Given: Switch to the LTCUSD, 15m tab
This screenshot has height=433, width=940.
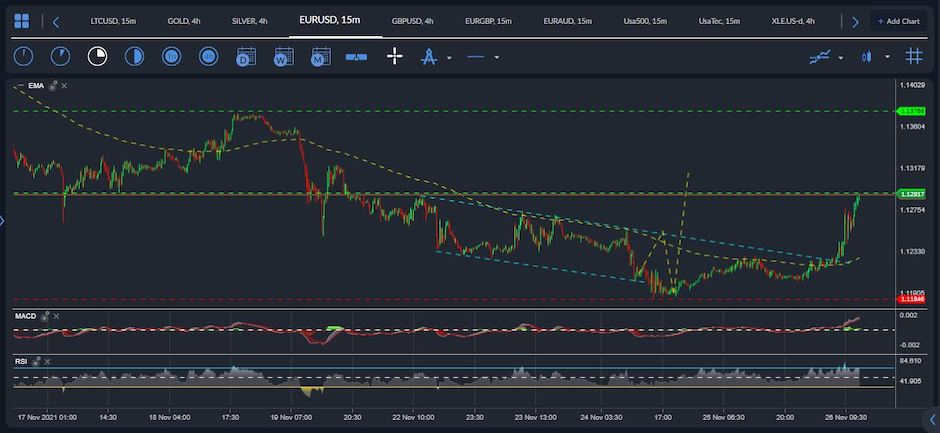Looking at the screenshot, I should pos(113,21).
